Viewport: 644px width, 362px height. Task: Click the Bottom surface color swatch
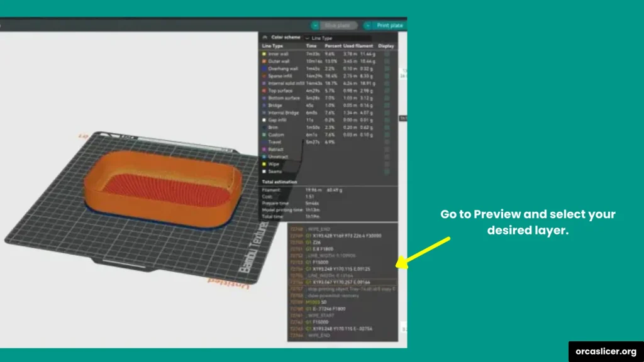click(264, 98)
